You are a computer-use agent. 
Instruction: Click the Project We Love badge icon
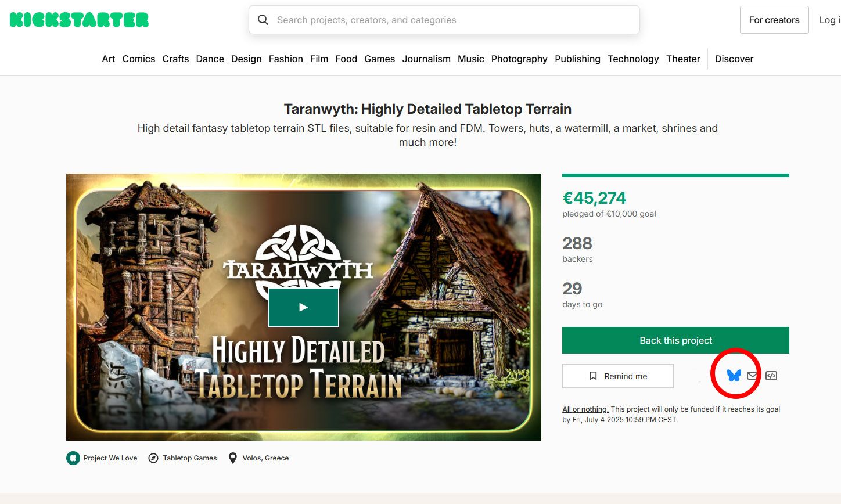73,458
